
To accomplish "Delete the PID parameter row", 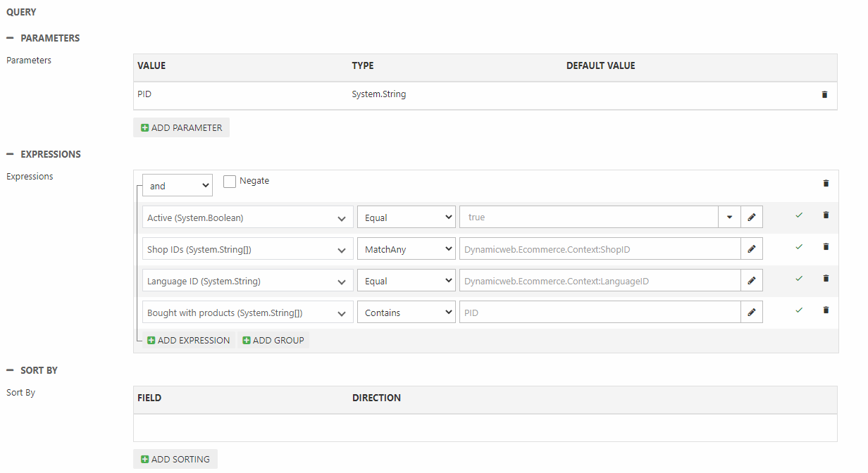I will pos(824,94).
